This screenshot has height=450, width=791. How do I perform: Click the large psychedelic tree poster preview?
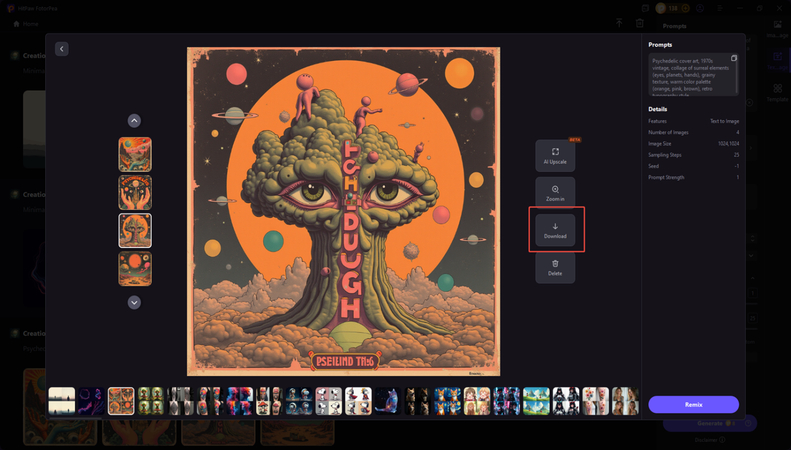click(x=344, y=211)
